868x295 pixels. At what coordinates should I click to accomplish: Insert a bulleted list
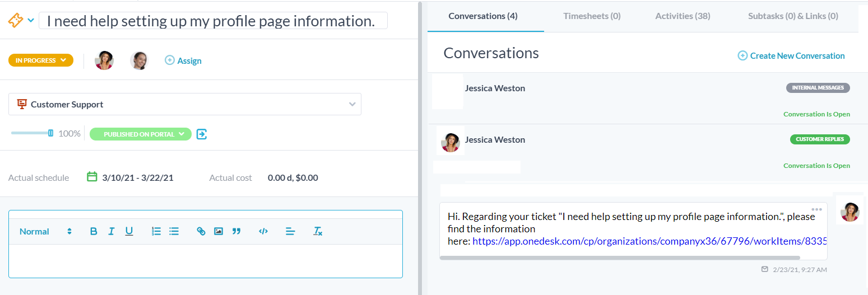click(174, 231)
